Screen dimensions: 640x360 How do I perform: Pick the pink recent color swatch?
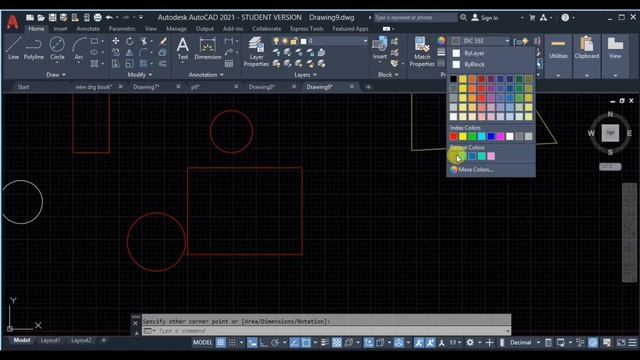(491, 156)
